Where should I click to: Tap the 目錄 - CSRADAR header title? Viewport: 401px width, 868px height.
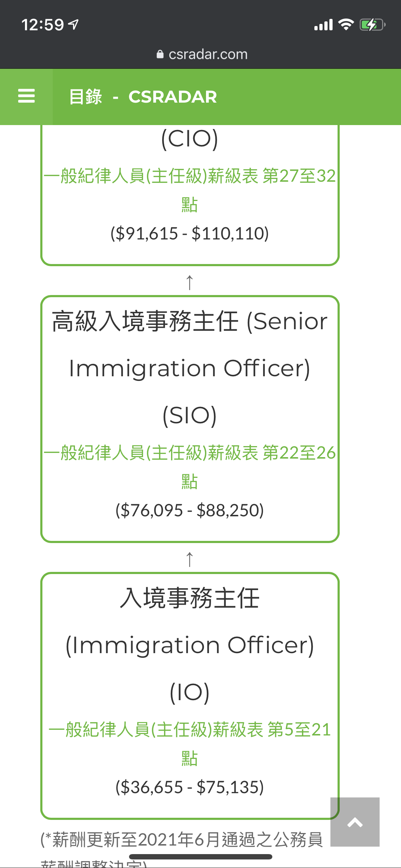143,97
